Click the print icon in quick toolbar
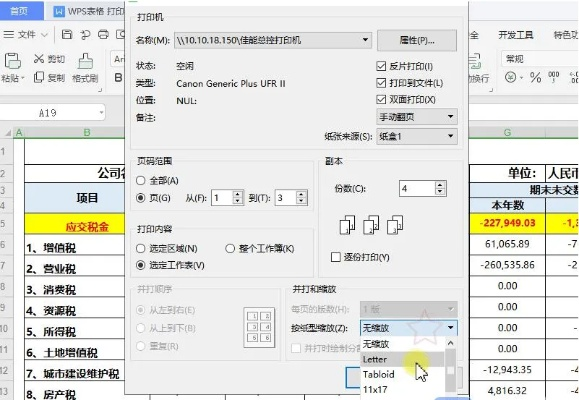Viewport: 579px width, 400px height. click(103, 34)
